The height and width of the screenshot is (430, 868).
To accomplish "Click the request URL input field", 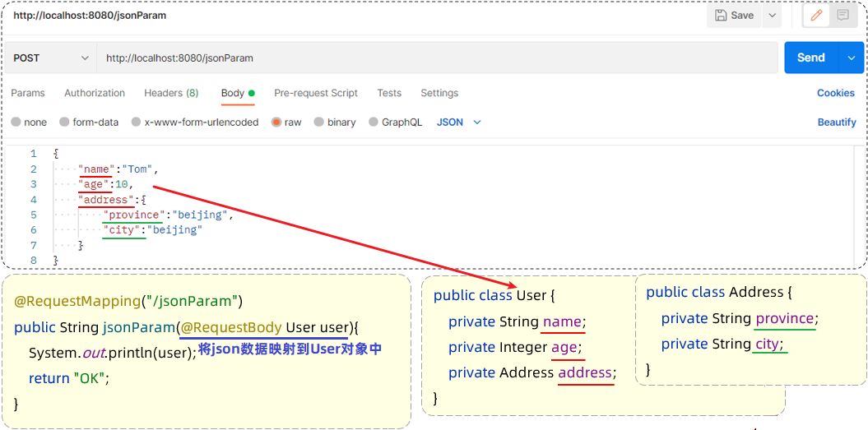I will [x=436, y=58].
